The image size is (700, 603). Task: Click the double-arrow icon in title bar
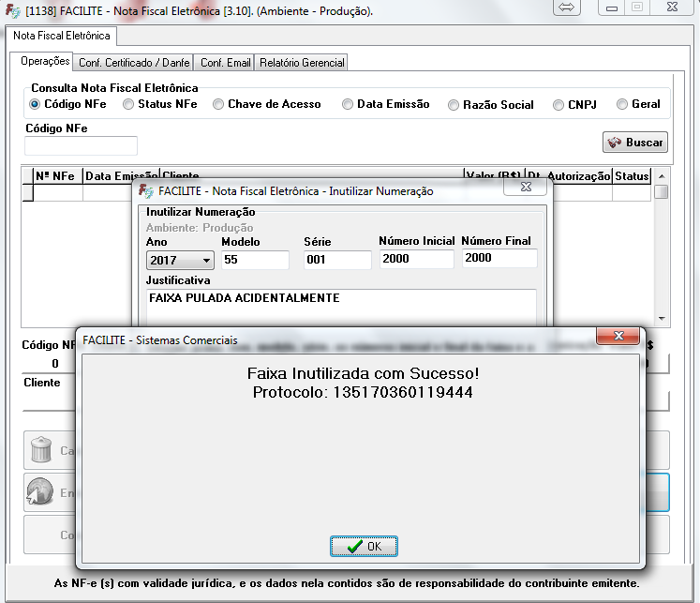click(x=567, y=8)
